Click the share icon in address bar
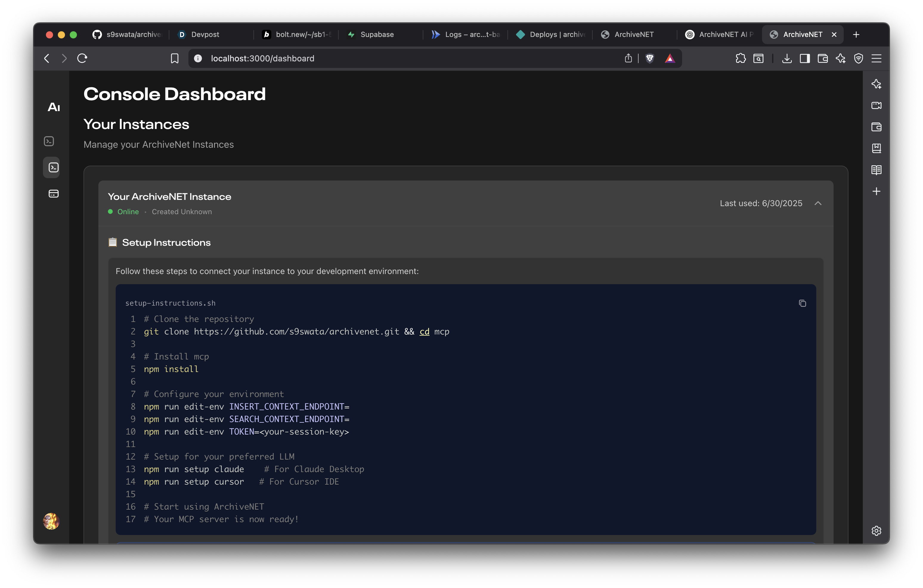923x588 pixels. tap(628, 58)
